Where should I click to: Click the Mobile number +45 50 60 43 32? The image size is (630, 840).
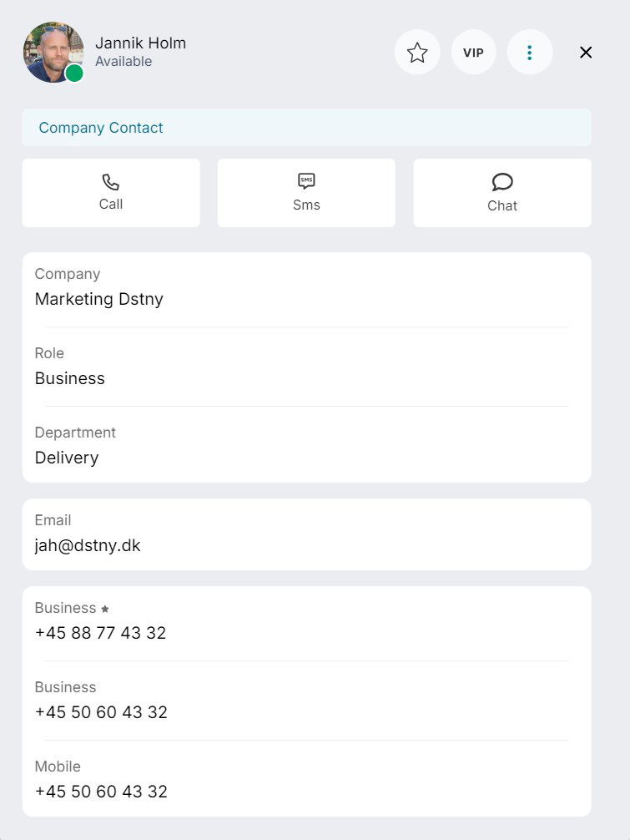(101, 792)
